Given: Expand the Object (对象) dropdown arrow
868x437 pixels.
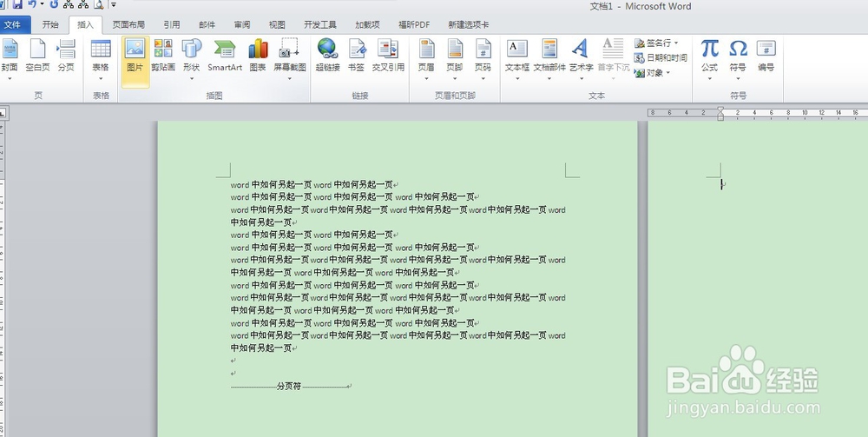Looking at the screenshot, I should 668,73.
